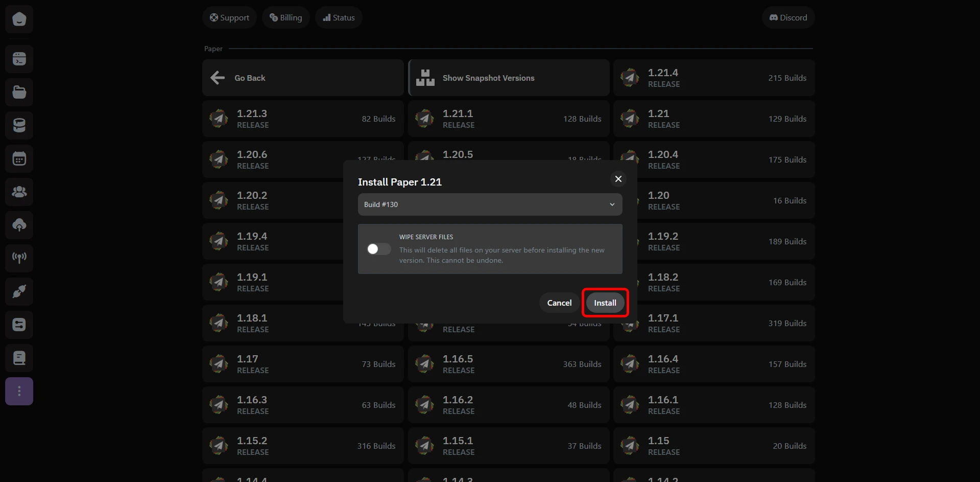
Task: Select version 1.16.1 with 128 Builds
Action: pyautogui.click(x=714, y=405)
